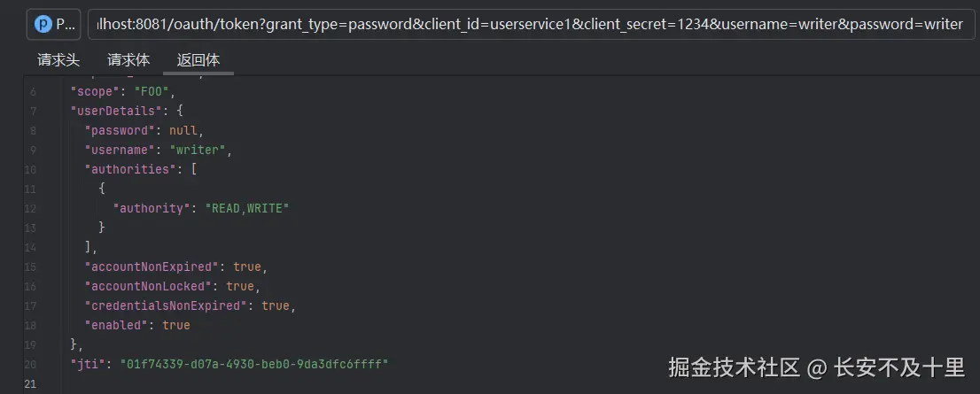Select the 返回体 tab

(x=198, y=60)
